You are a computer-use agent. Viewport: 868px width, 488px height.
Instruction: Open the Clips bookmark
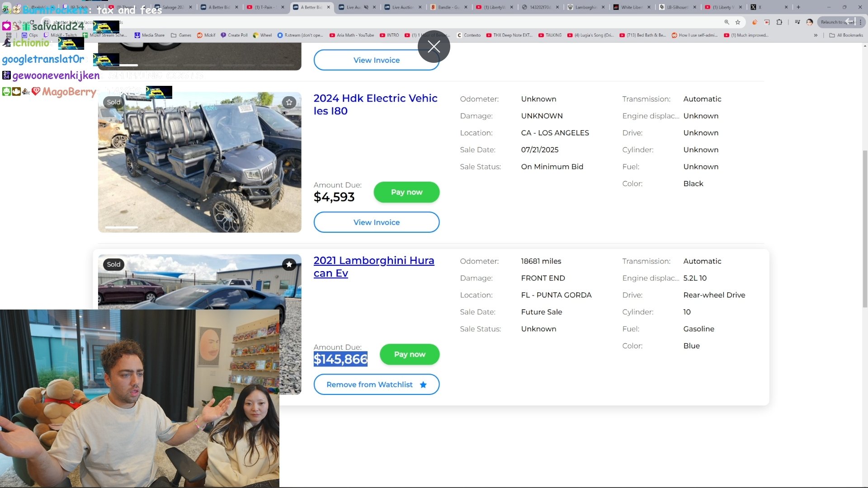pyautogui.click(x=30, y=35)
